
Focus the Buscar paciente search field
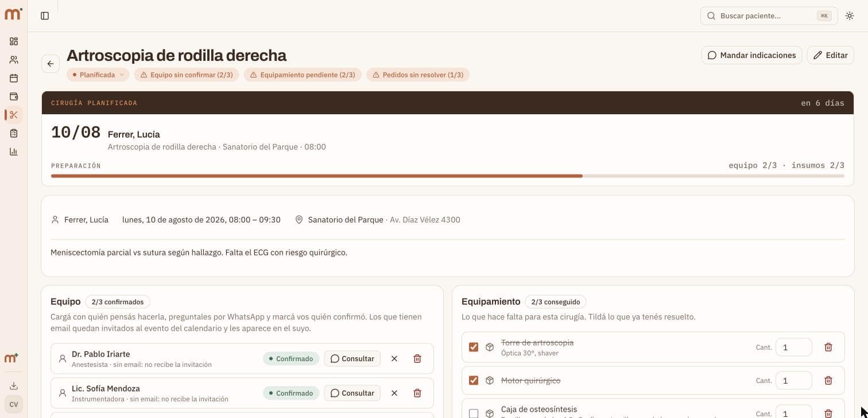769,16
